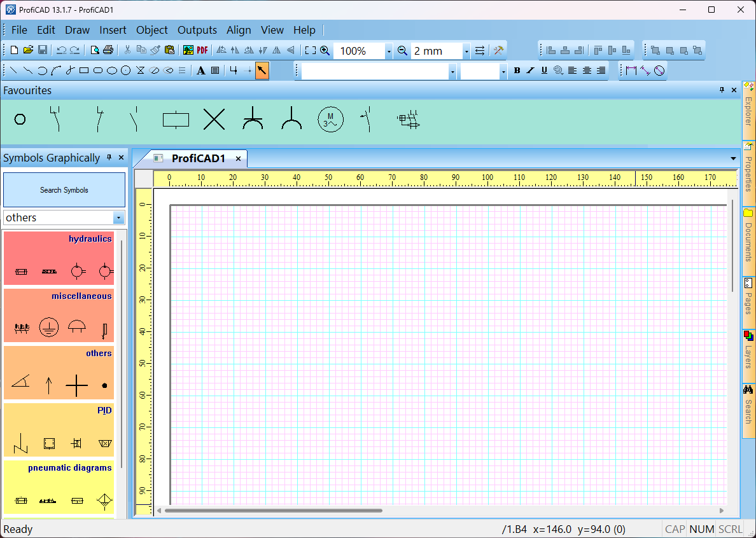Click the fit to page brackets icon
This screenshot has width=756, height=538.
(311, 50)
